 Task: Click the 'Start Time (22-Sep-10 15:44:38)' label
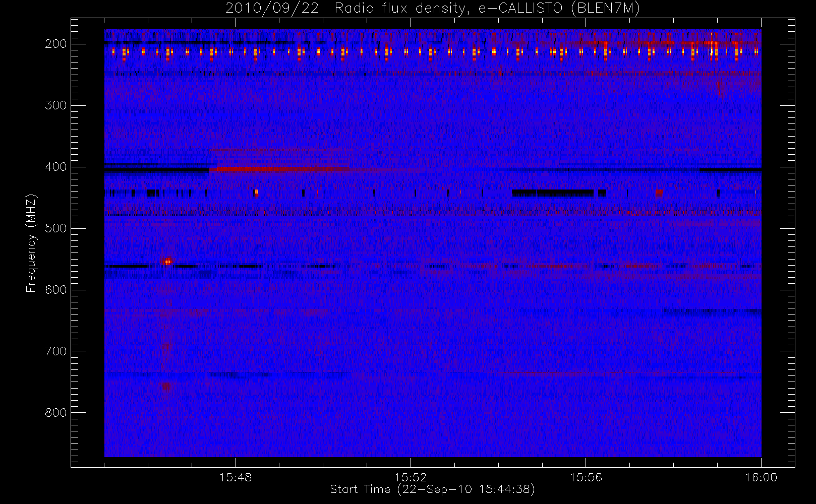pyautogui.click(x=432, y=489)
